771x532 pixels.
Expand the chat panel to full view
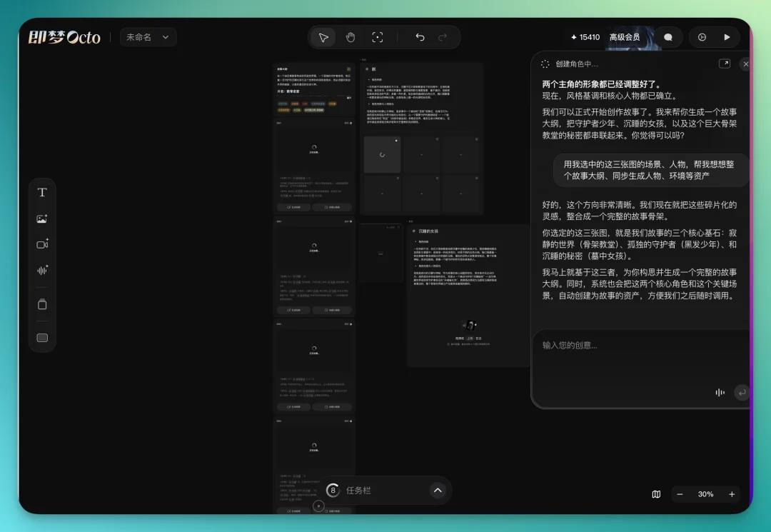(x=725, y=64)
